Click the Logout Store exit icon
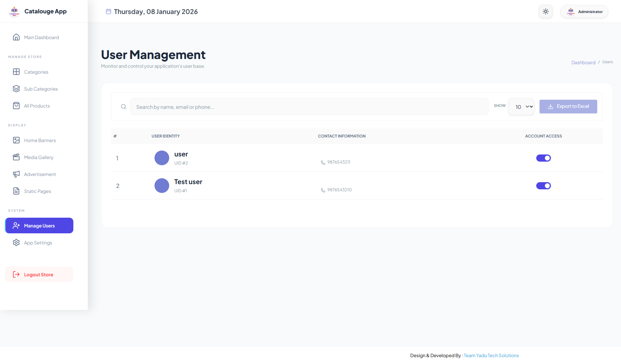621x364 pixels. click(x=16, y=274)
